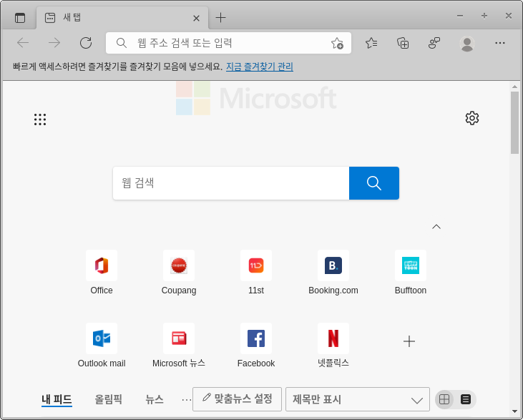Click scrollbar up arrow

[x=514, y=87]
